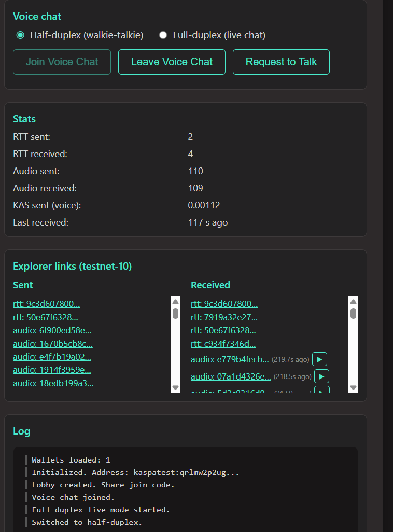This screenshot has width=393, height=532.
Task: Select Full-duplex (live chat) mode
Action: pos(163,35)
